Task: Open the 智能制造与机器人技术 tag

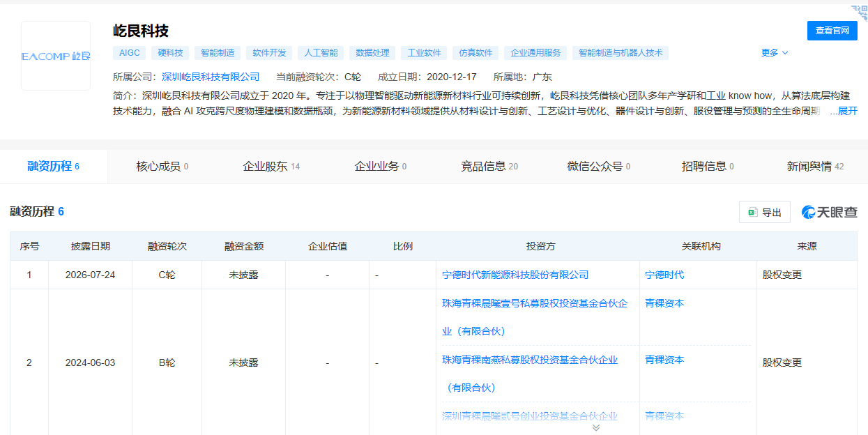Action: pyautogui.click(x=620, y=53)
